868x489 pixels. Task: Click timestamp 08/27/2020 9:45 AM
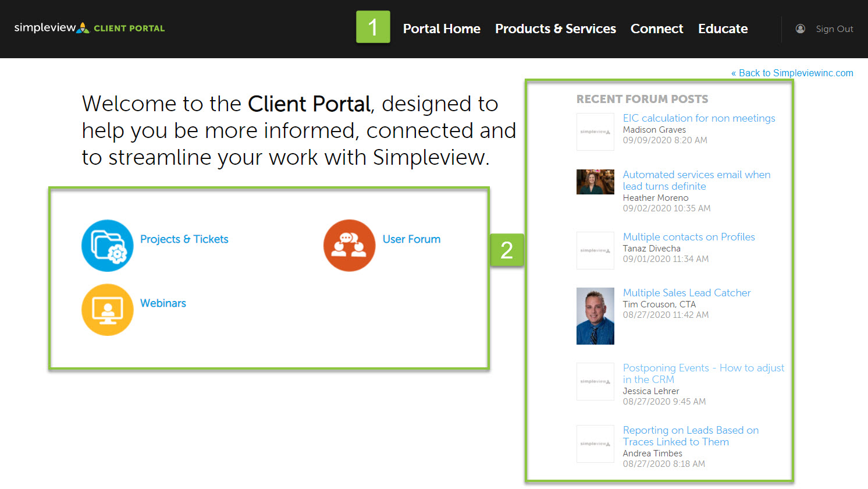[664, 402]
